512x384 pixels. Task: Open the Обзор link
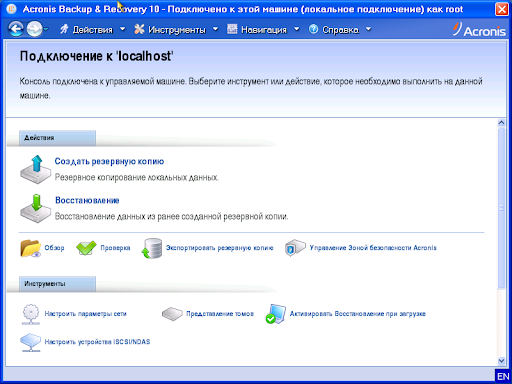pos(54,248)
